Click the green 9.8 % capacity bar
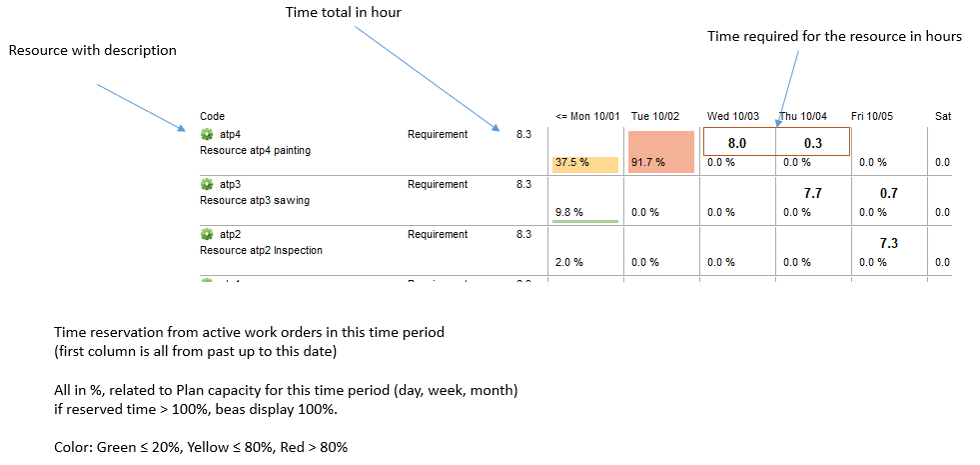The width and height of the screenshot is (980, 465). coord(584,220)
